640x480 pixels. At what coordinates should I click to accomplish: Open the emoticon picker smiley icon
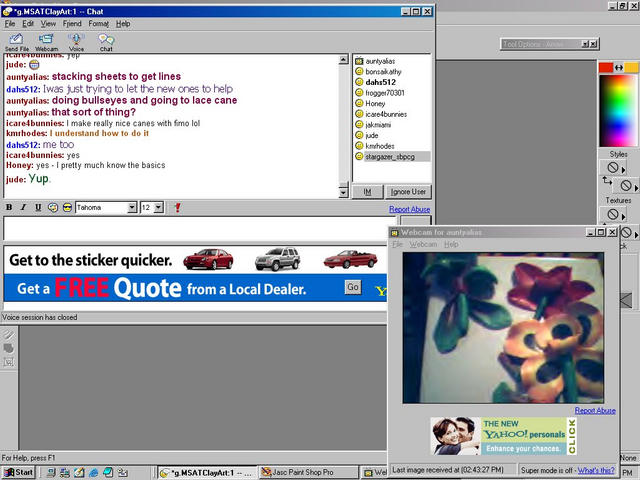coord(53,207)
